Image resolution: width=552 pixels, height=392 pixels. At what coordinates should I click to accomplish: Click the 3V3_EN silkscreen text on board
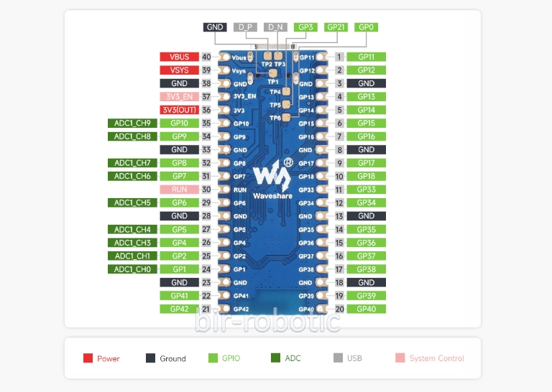(x=244, y=96)
